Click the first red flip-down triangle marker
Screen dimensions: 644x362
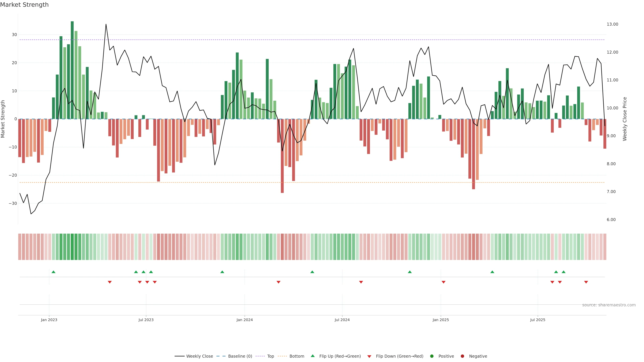(x=110, y=282)
